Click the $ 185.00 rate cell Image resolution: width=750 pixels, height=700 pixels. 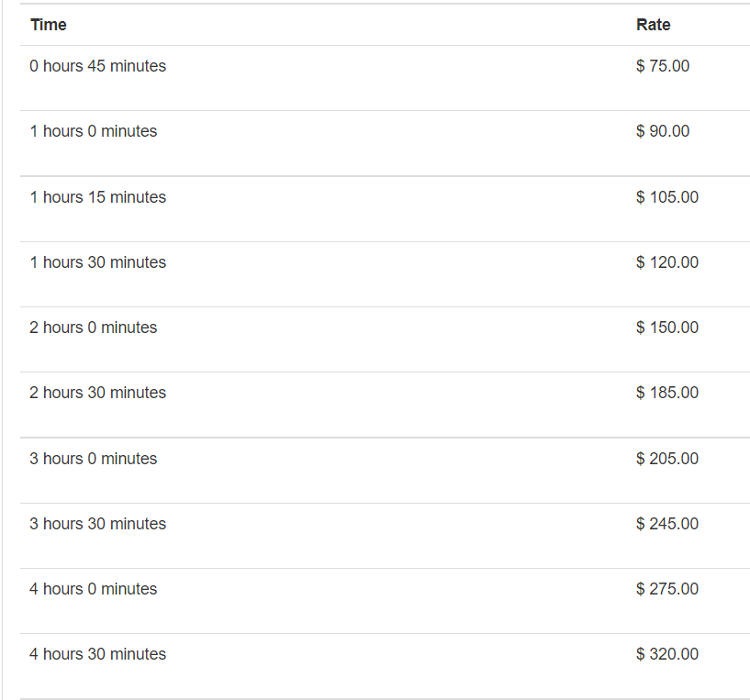click(667, 393)
